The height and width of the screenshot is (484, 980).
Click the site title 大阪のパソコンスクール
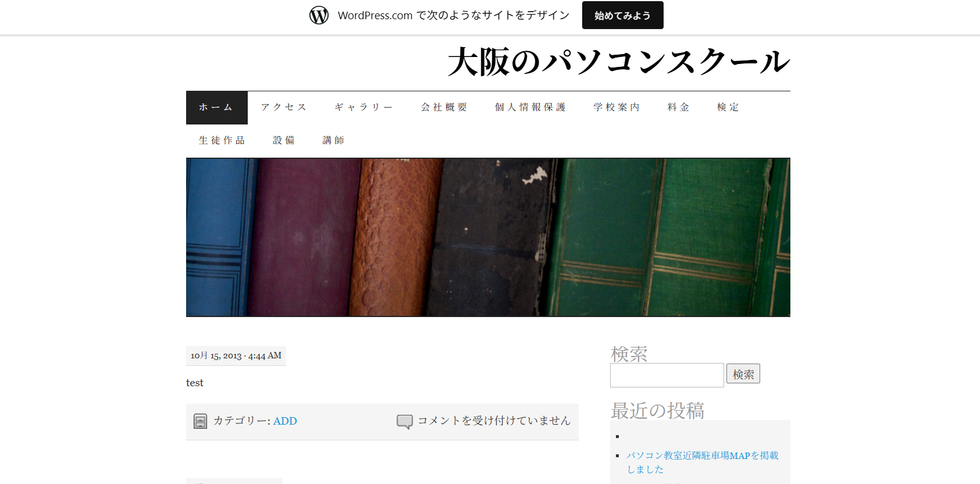tap(618, 62)
